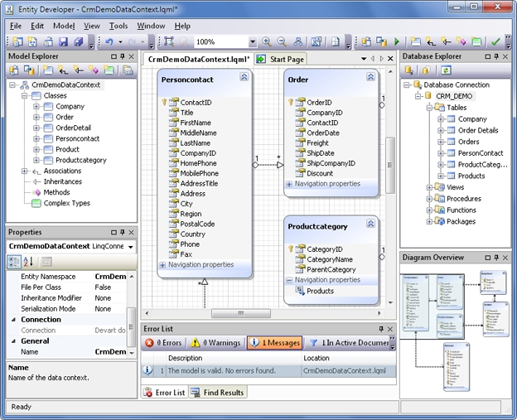Click green Validate checkmark icon
This screenshot has height=420, width=517.
495,42
